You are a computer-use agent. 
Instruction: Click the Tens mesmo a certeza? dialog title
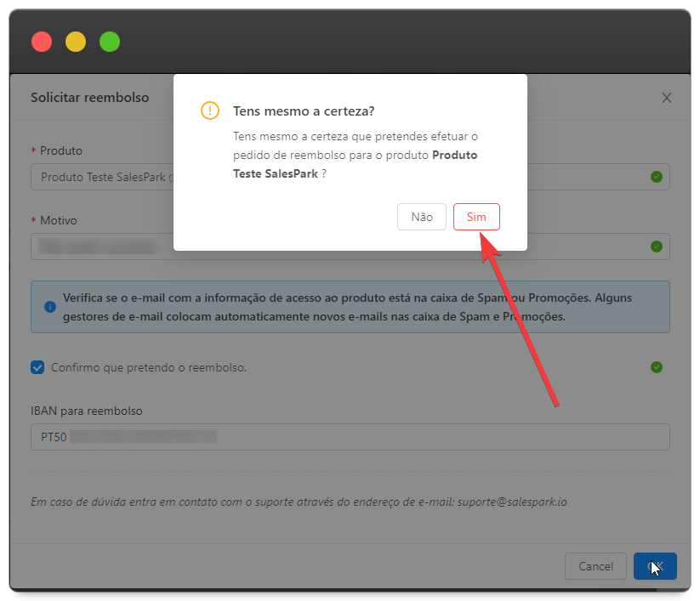pyautogui.click(x=304, y=111)
